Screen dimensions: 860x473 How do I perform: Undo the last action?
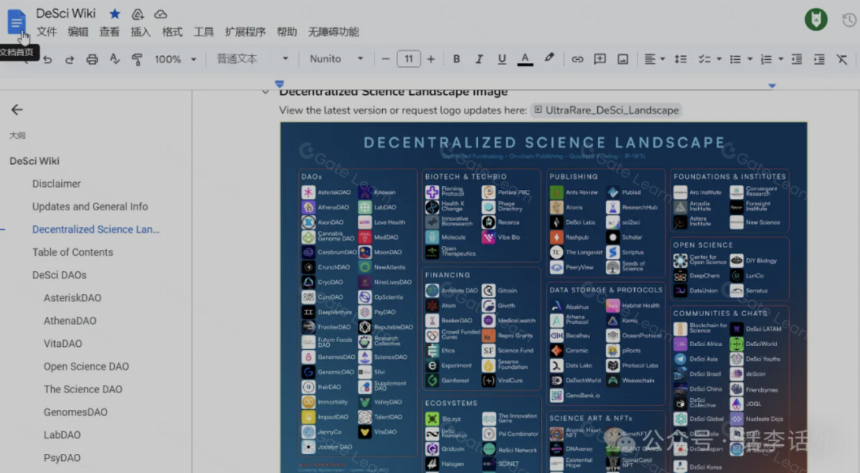47,59
